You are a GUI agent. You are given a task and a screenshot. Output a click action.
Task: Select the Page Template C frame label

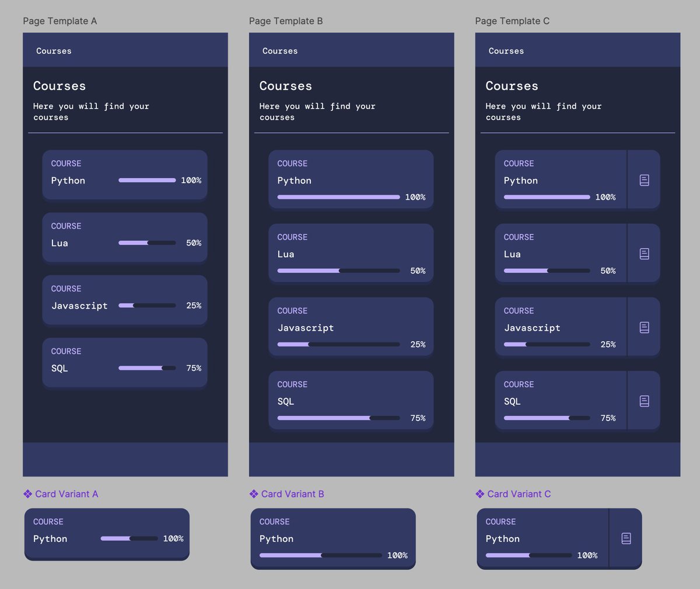[x=512, y=21]
